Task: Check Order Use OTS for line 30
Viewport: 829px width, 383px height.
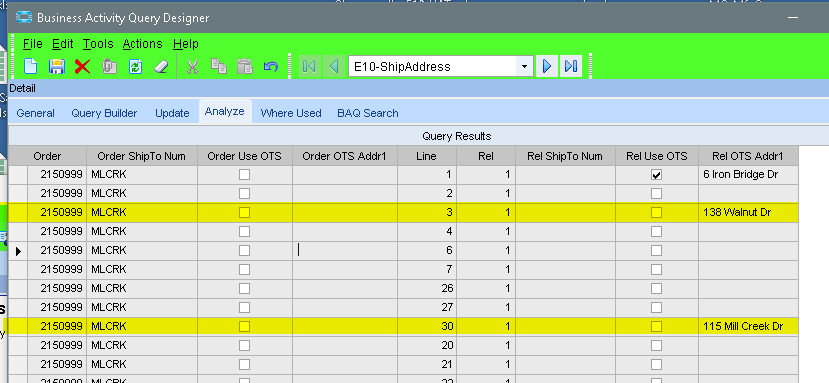Action: click(x=244, y=326)
